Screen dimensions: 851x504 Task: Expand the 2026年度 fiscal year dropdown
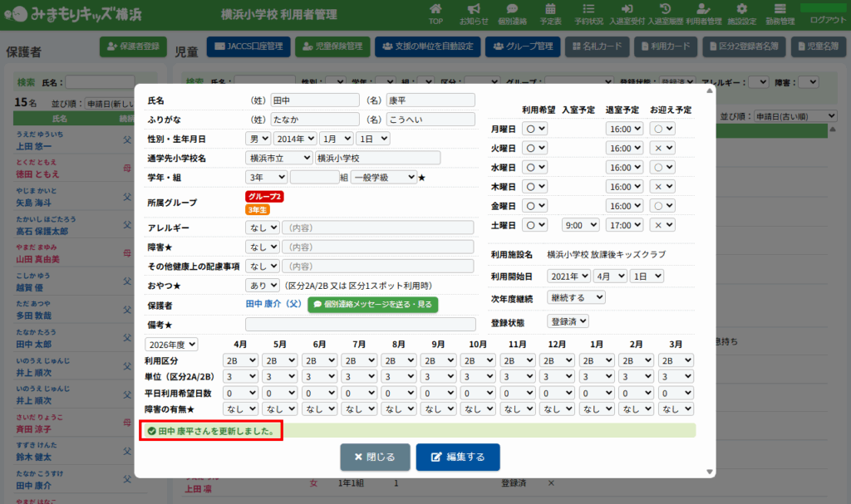[172, 344]
